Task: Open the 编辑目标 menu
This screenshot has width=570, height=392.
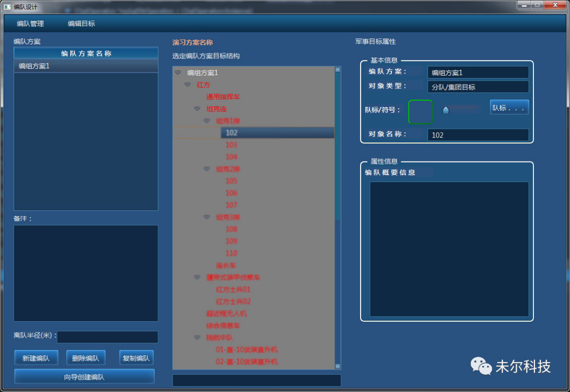Action: click(81, 23)
